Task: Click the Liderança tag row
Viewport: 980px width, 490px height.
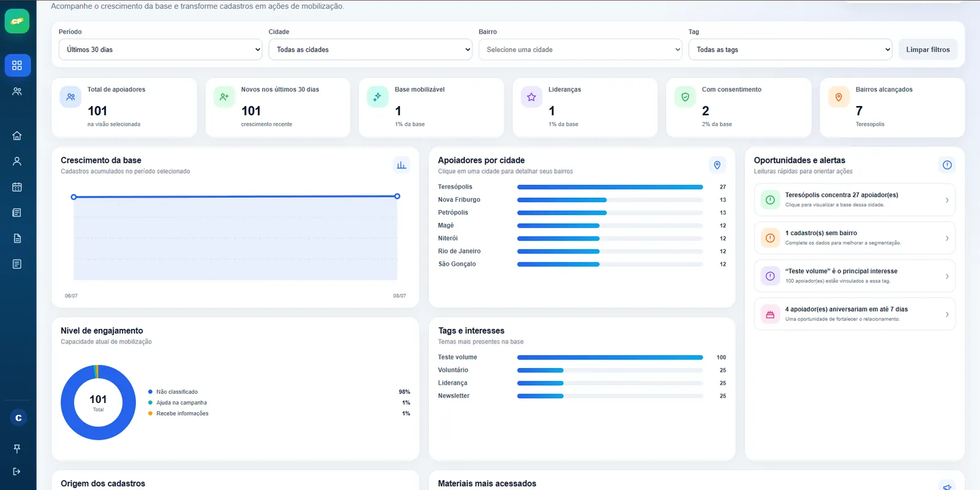Action: (582, 383)
